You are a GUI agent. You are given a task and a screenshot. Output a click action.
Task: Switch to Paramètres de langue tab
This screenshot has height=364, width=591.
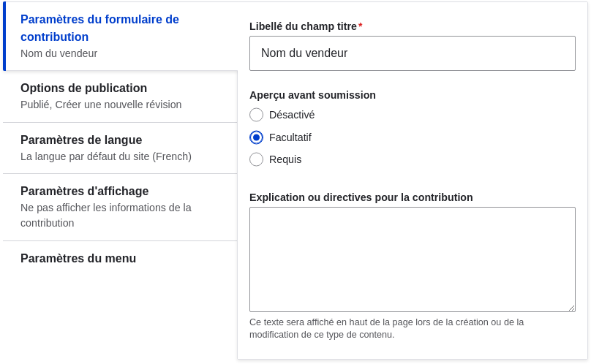point(120,148)
